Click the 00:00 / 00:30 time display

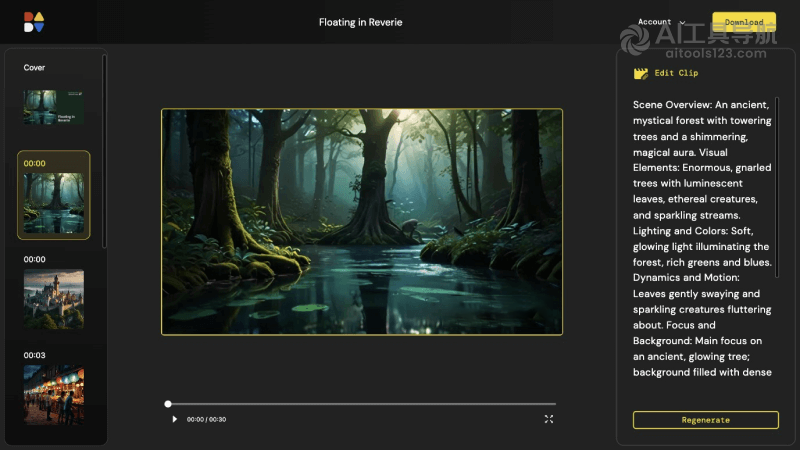point(206,419)
